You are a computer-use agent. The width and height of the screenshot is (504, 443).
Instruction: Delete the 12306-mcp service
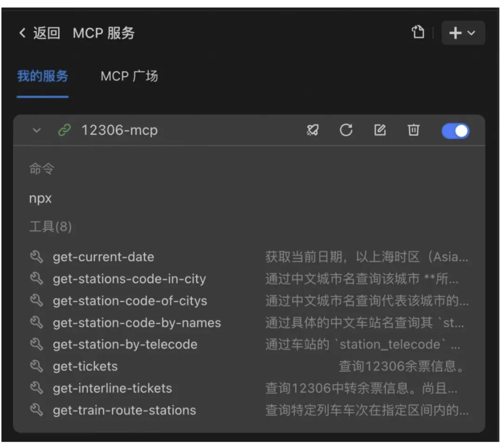point(413,130)
